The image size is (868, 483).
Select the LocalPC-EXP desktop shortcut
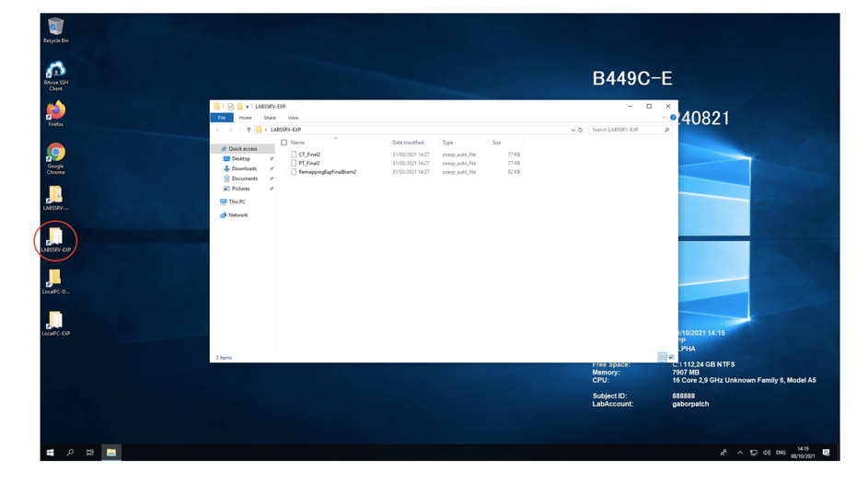point(55,323)
